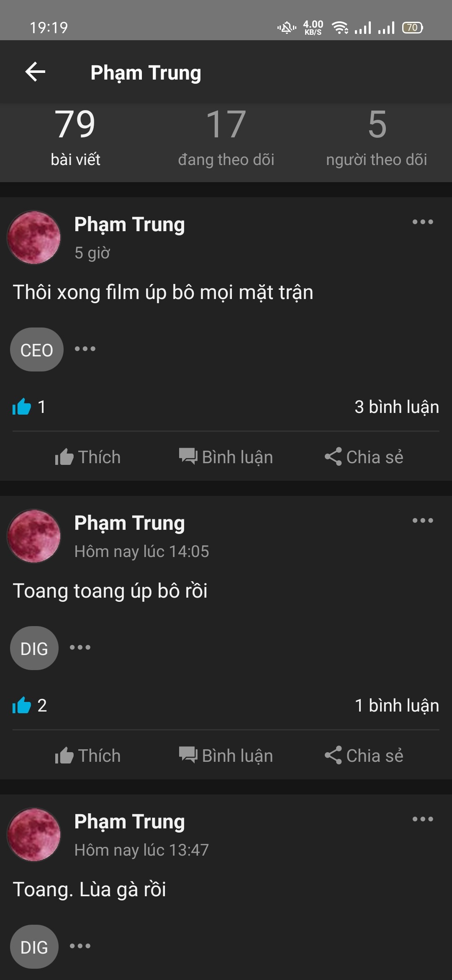
Task: Tap the red moon avatar on first post
Action: (x=34, y=237)
